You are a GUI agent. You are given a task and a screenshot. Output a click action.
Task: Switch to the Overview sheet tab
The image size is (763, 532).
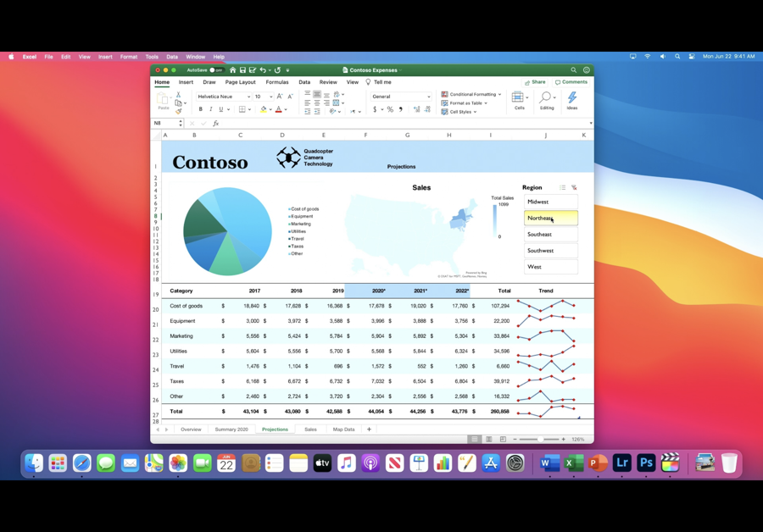[x=191, y=429]
